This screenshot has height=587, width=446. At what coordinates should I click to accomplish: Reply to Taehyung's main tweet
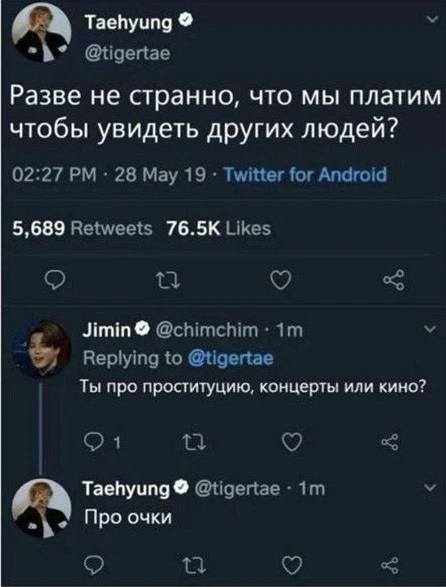coord(52,280)
